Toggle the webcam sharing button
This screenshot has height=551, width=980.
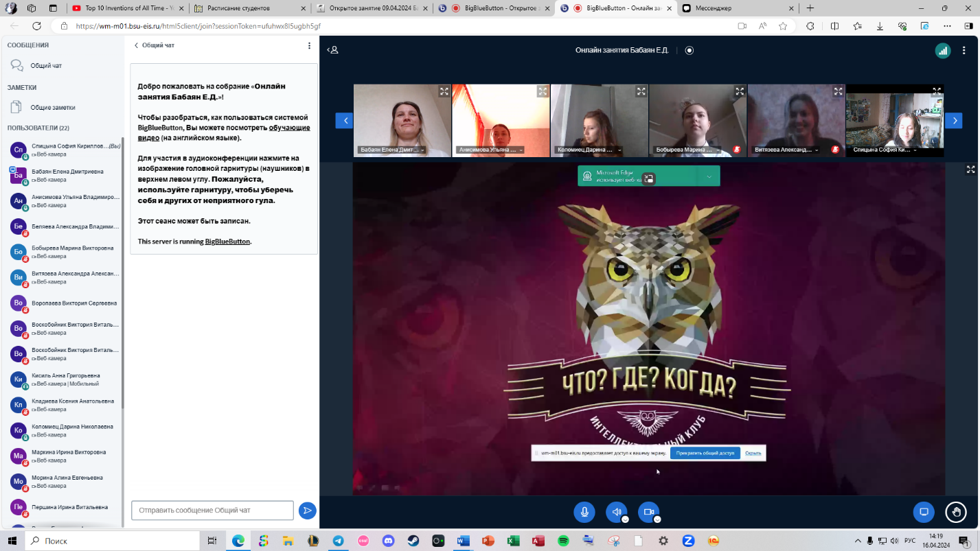pyautogui.click(x=648, y=512)
